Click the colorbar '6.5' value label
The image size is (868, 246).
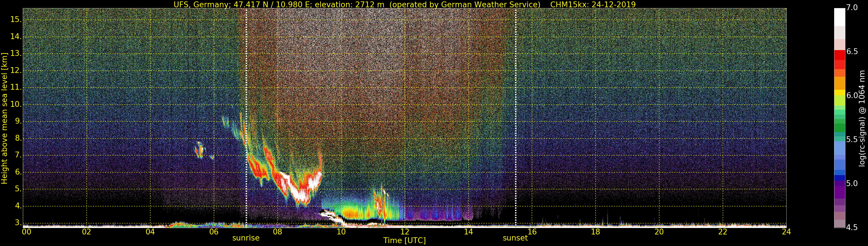852,52
